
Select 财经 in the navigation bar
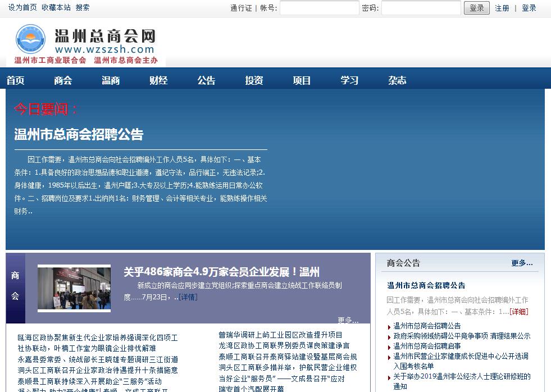(x=158, y=80)
